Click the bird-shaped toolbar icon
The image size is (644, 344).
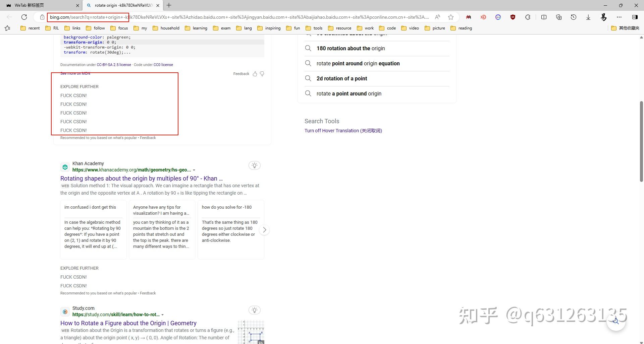point(603,17)
